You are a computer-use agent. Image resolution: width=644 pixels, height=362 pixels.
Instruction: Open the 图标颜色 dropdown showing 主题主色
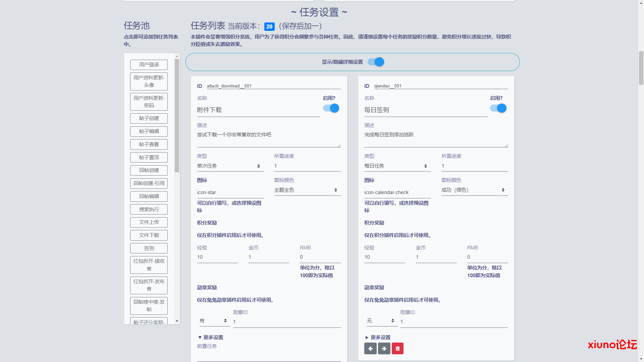click(x=307, y=190)
